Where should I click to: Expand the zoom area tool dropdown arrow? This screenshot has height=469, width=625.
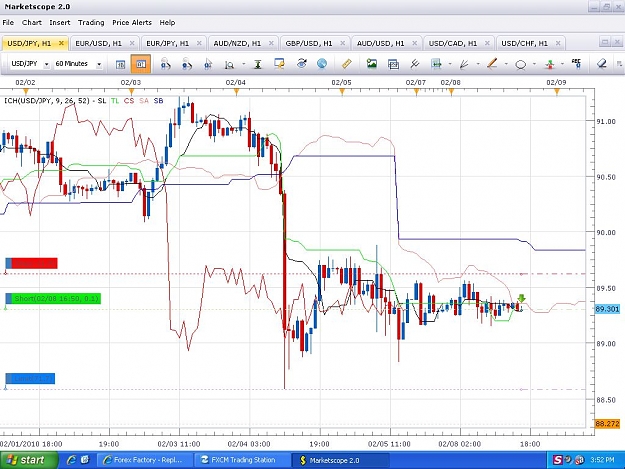[x=244, y=64]
